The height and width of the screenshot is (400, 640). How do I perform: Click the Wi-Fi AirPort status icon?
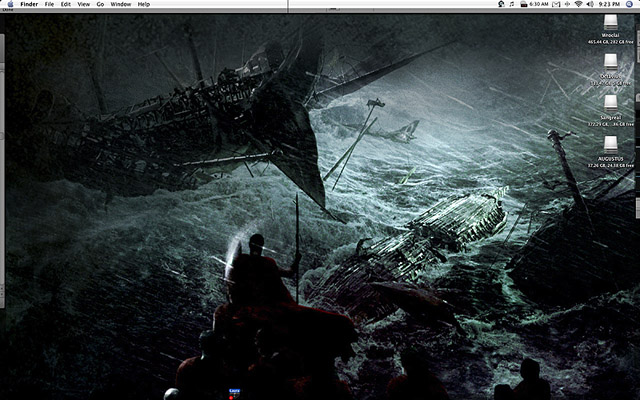point(578,4)
